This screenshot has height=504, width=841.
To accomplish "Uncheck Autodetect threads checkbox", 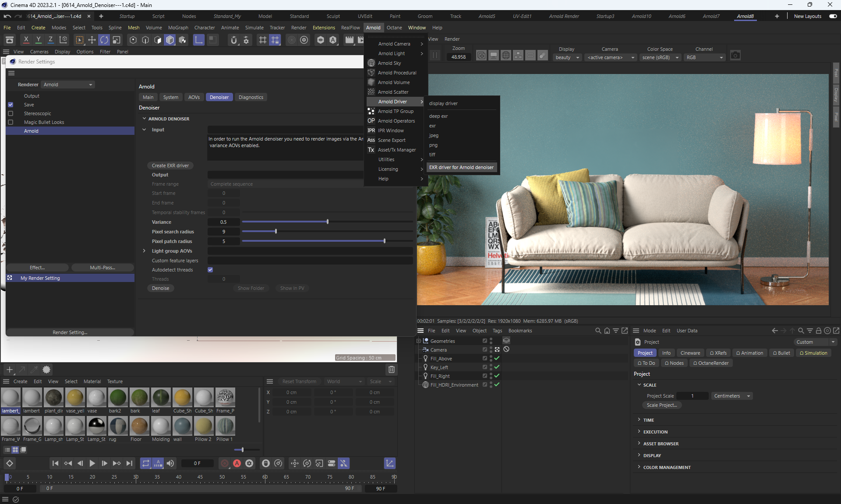I will (210, 270).
